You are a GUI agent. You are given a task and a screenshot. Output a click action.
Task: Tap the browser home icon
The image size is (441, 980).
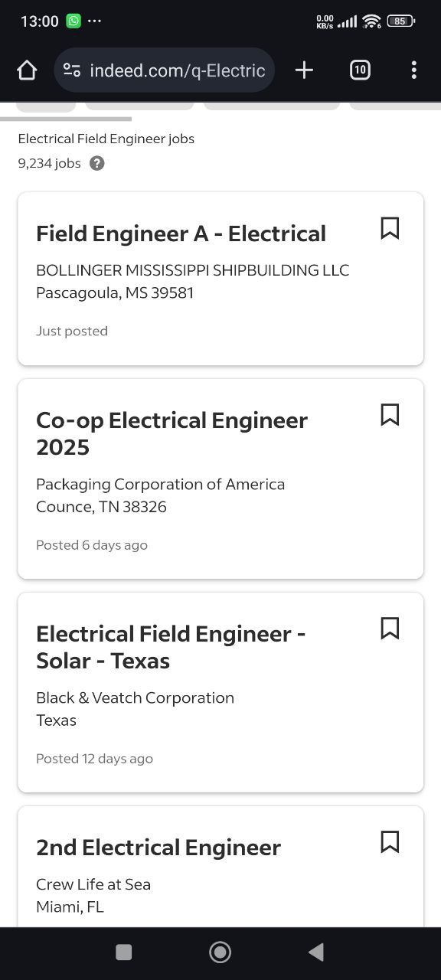[x=27, y=70]
